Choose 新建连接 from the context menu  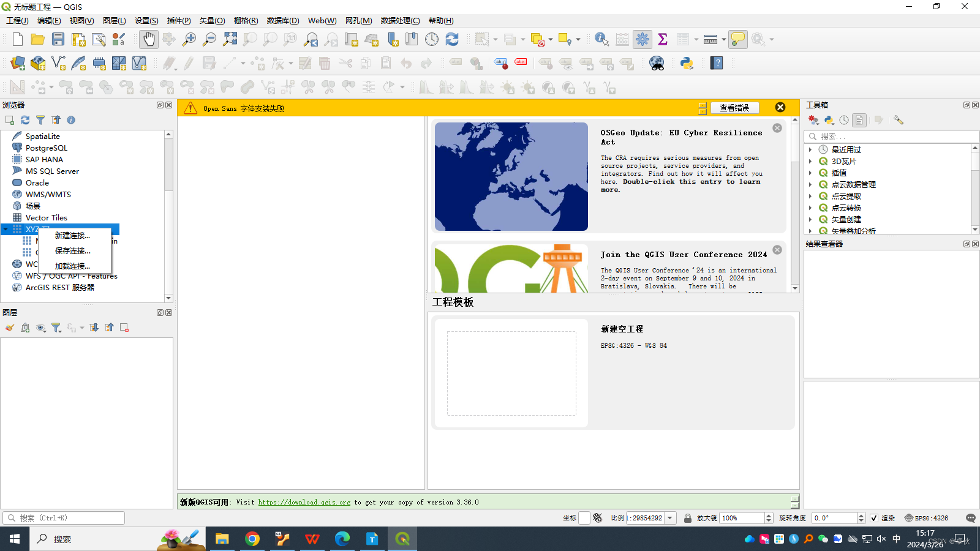pos(72,236)
